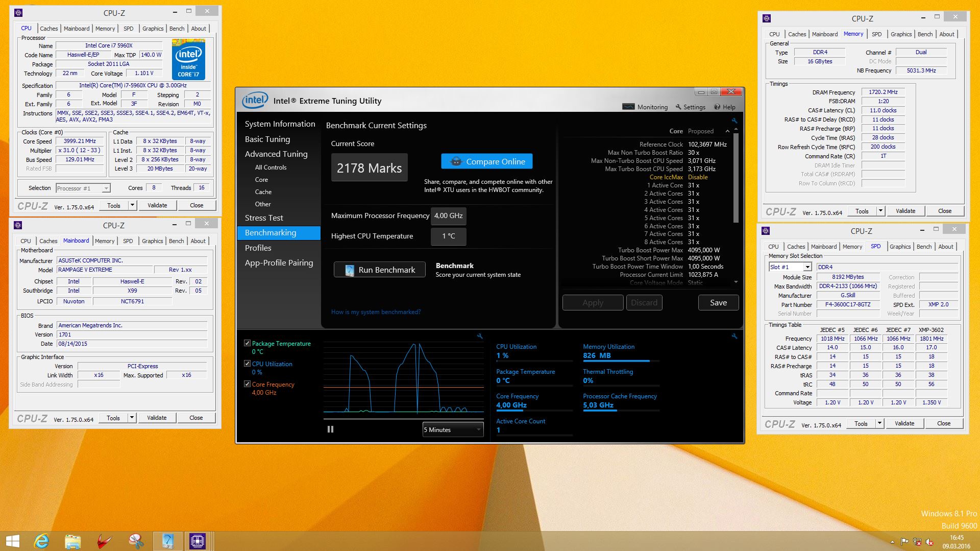Click wrench icon above CPU Utilization stats

pos(734,336)
